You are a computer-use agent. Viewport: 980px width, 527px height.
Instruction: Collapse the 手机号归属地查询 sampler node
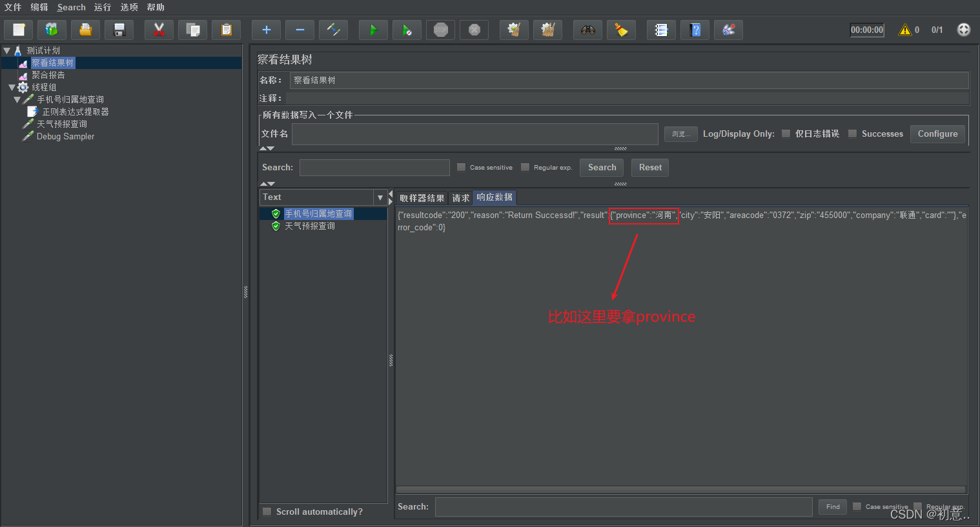click(17, 99)
